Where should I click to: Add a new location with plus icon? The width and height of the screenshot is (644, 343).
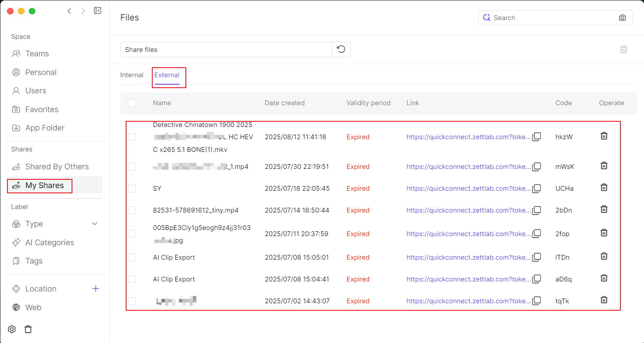coord(96,289)
